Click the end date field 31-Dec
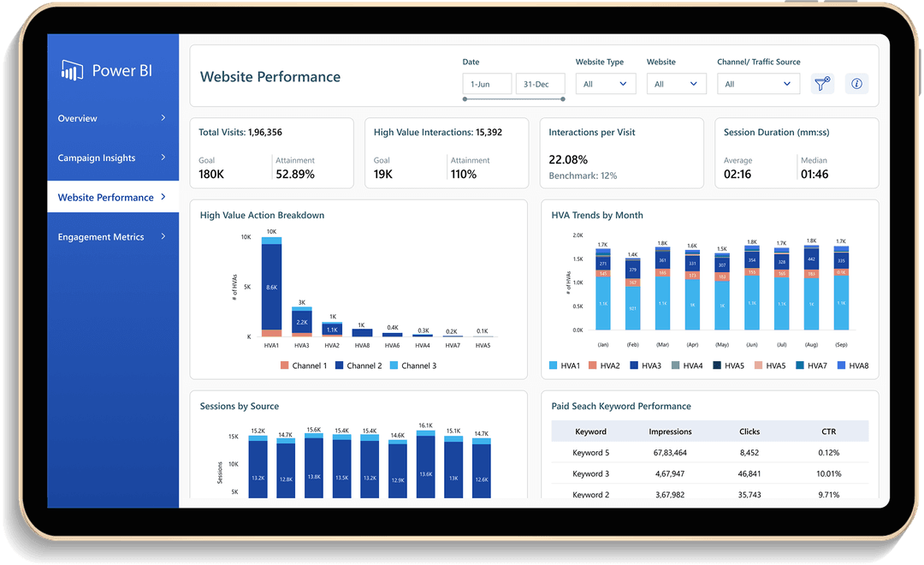Screen dimensions: 924x565 [542, 84]
